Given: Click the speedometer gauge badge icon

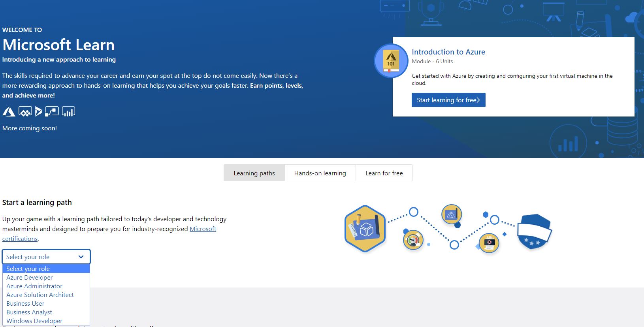Looking at the screenshot, I should pyautogui.click(x=413, y=240).
